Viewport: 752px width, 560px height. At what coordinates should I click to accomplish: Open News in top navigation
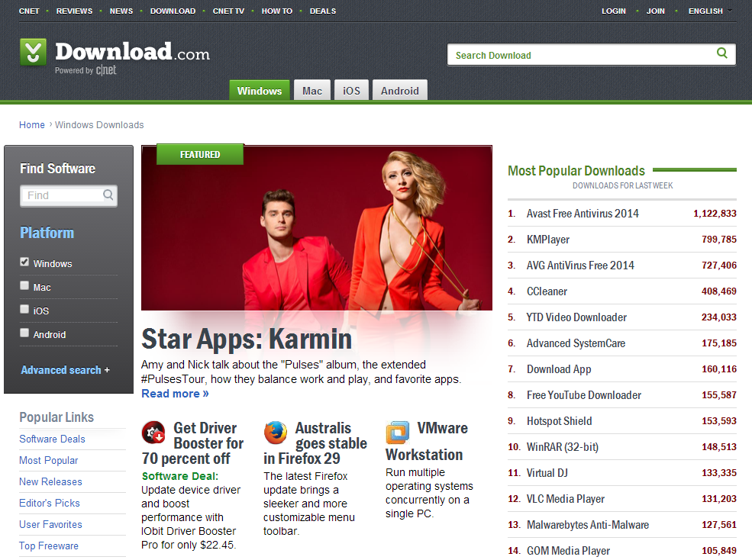coord(121,11)
